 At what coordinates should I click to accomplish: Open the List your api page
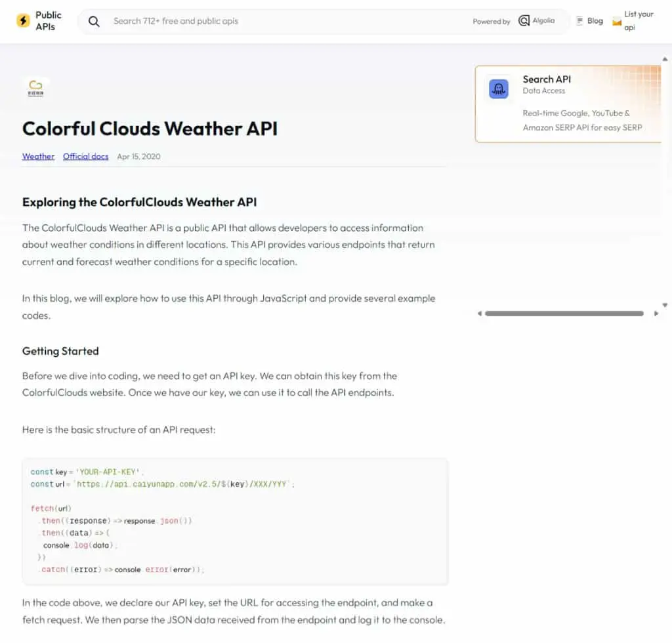[x=638, y=20]
